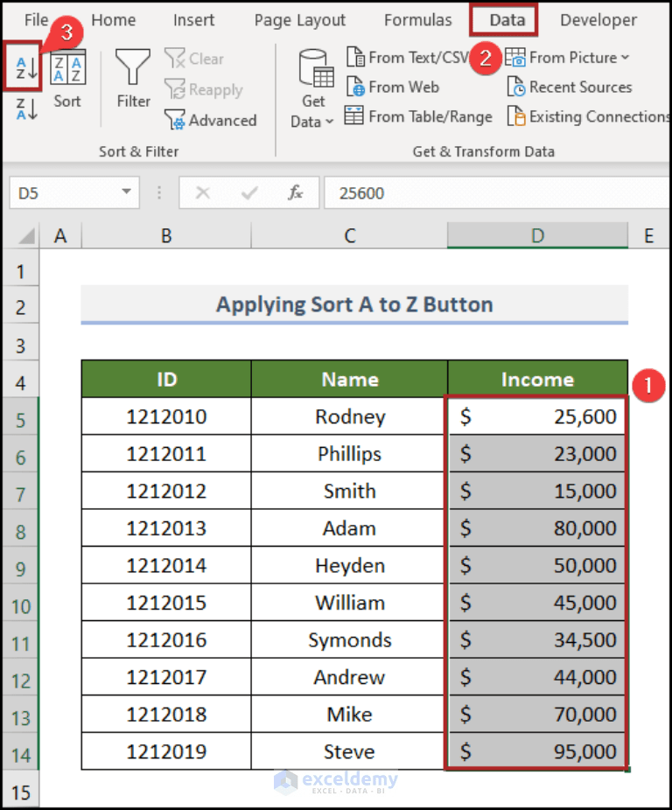The image size is (672, 810).
Task: Open the Developer tab
Action: (x=598, y=20)
